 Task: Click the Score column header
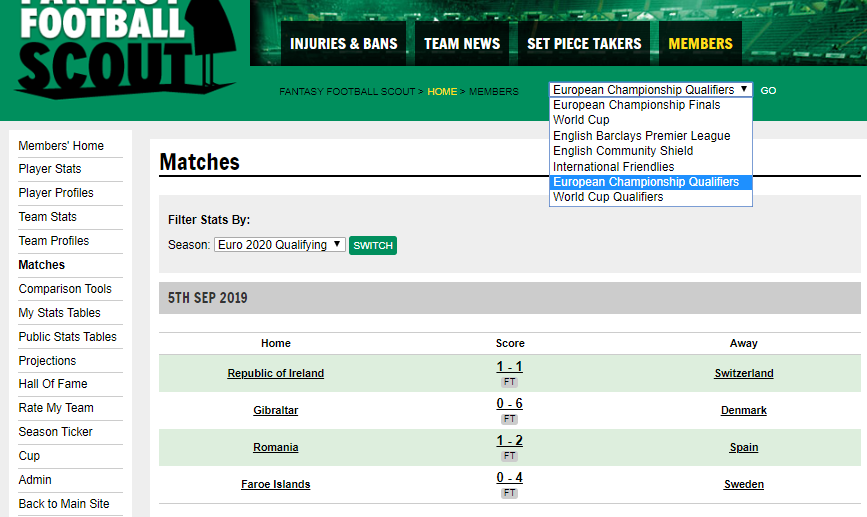pos(510,343)
